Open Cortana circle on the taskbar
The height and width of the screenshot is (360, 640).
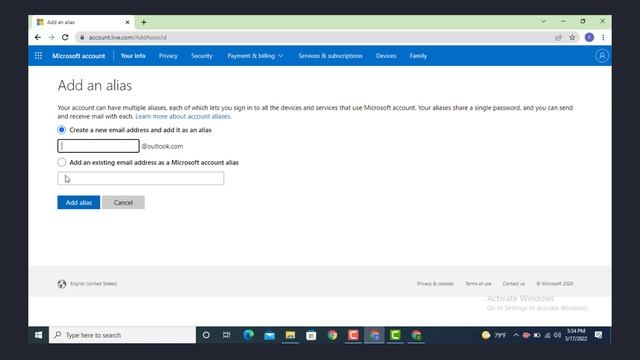[206, 335]
